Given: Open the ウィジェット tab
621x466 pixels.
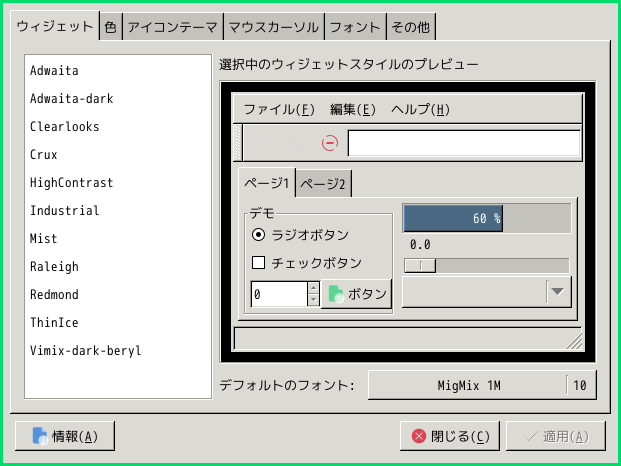Looking at the screenshot, I should coord(55,26).
